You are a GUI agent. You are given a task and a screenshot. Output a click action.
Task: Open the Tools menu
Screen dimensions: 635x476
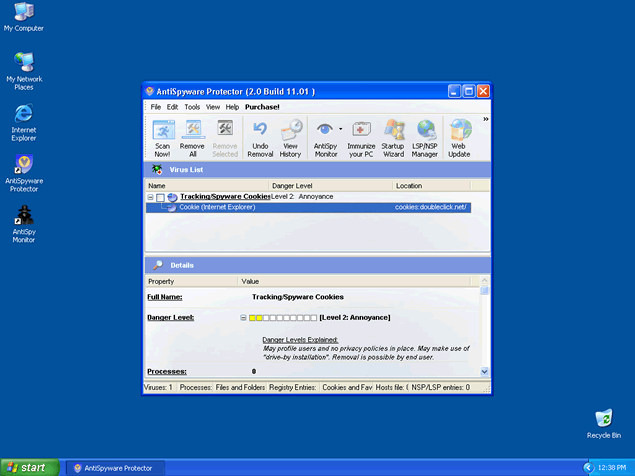192,107
